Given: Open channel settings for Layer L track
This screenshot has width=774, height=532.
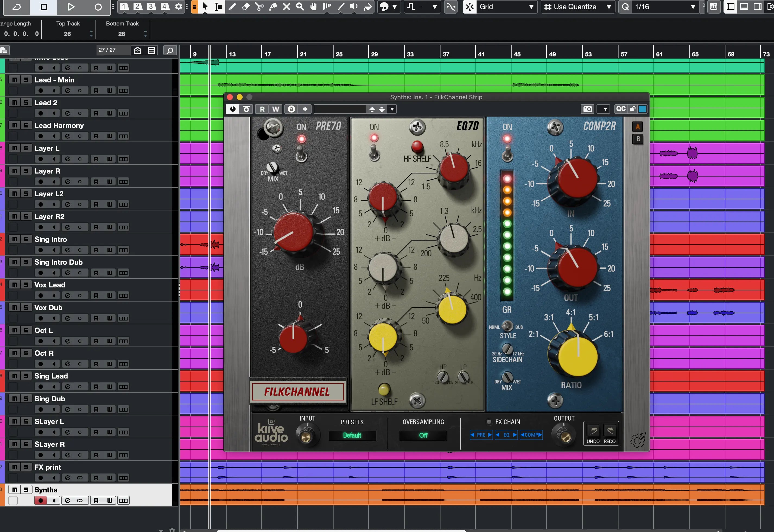Looking at the screenshot, I should 67,159.
